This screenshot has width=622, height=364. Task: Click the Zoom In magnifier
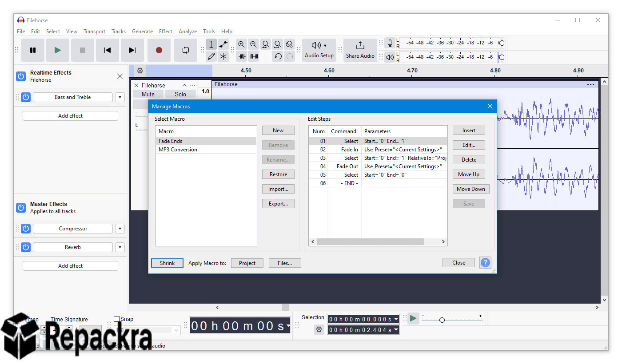pyautogui.click(x=242, y=44)
